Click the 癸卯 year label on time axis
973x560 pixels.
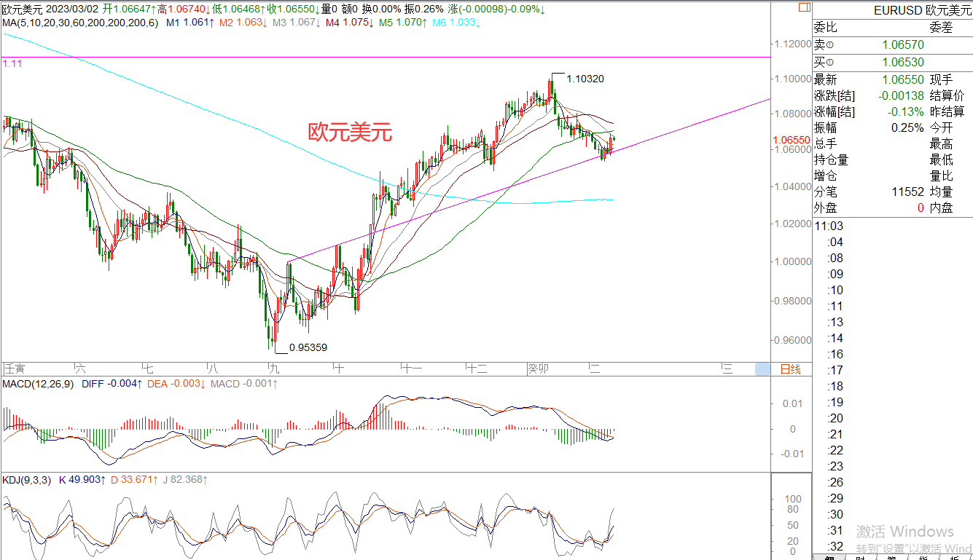(x=538, y=369)
